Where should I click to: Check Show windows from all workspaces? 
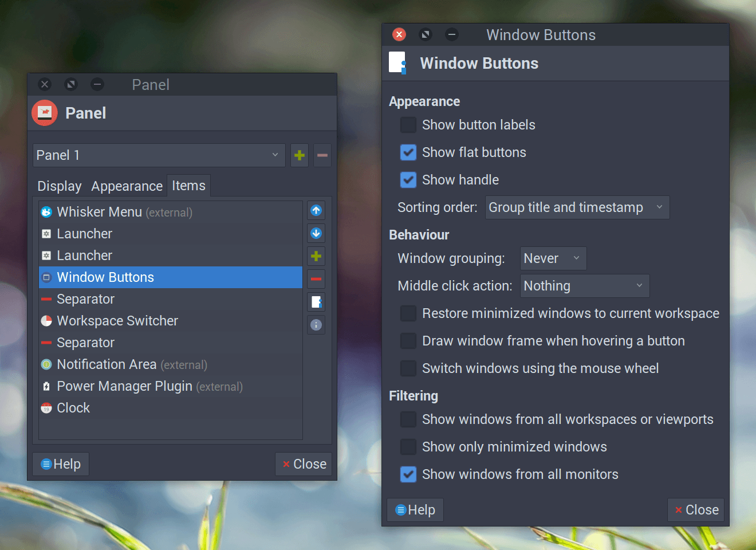pos(408,419)
